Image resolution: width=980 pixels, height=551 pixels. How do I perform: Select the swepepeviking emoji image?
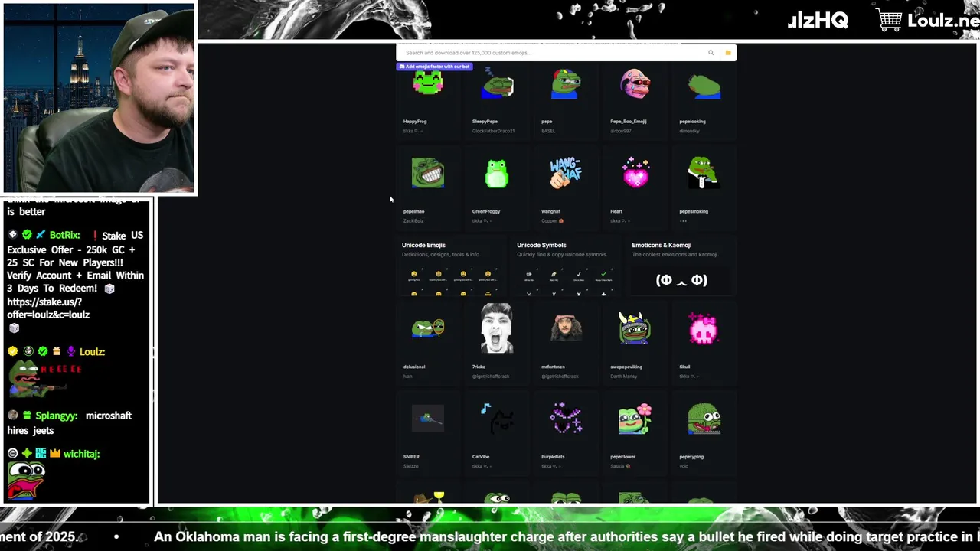pos(635,328)
